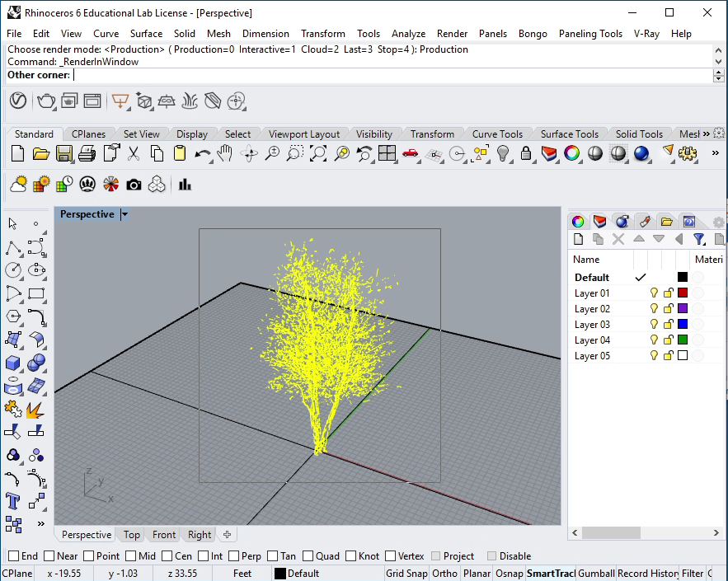Image resolution: width=728 pixels, height=581 pixels.
Task: Select the Polyline tool
Action: pos(13,247)
